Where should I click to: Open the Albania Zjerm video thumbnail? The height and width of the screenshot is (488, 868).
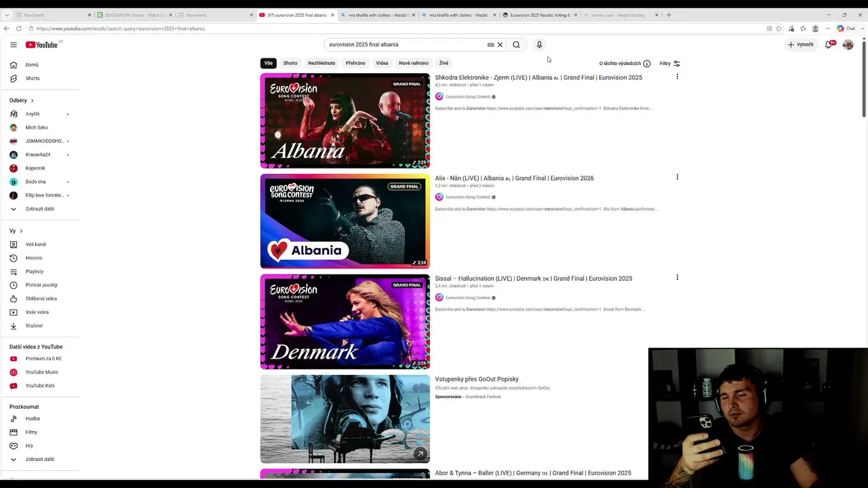click(x=345, y=121)
